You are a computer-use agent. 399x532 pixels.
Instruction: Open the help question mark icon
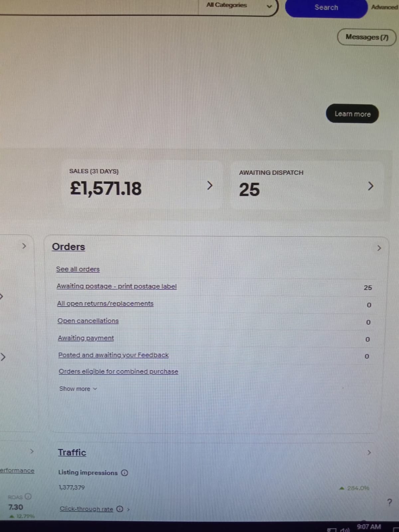(390, 502)
